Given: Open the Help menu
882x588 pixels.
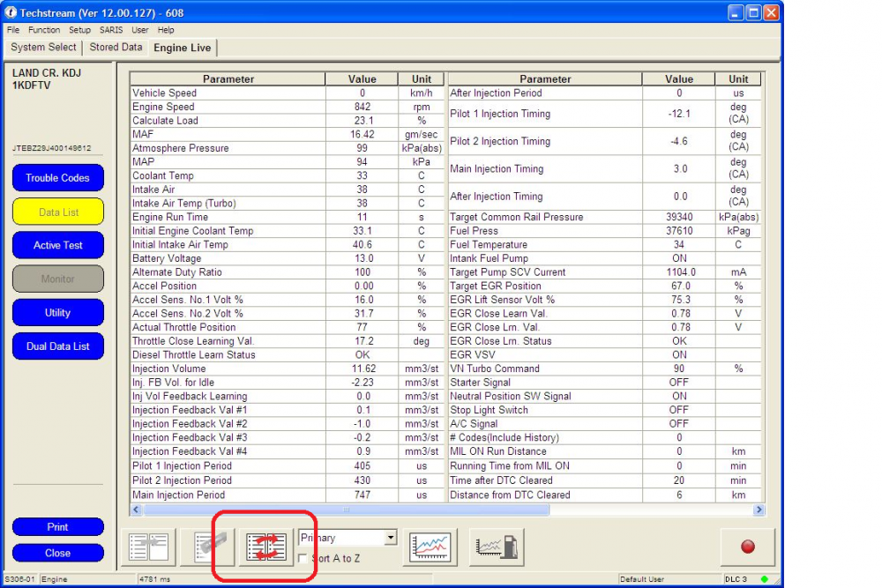Looking at the screenshot, I should point(166,30).
